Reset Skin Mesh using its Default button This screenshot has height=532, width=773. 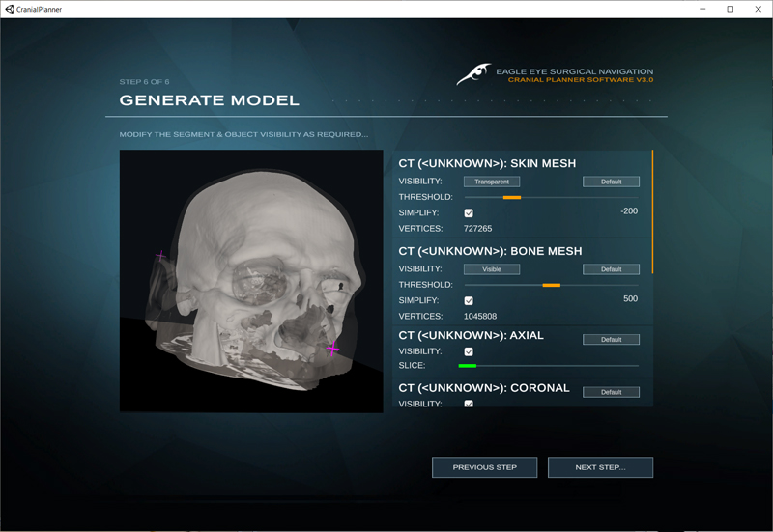click(x=611, y=182)
